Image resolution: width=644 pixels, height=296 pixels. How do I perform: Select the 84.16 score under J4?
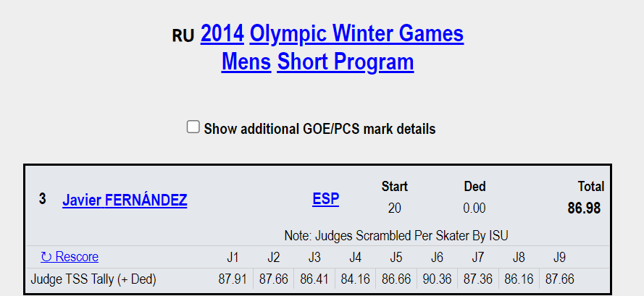point(355,279)
